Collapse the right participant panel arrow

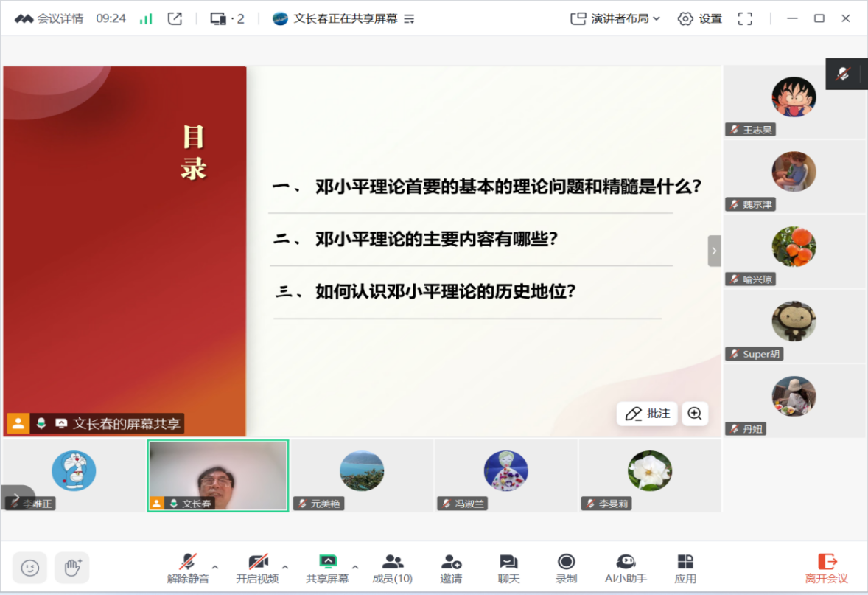(714, 251)
